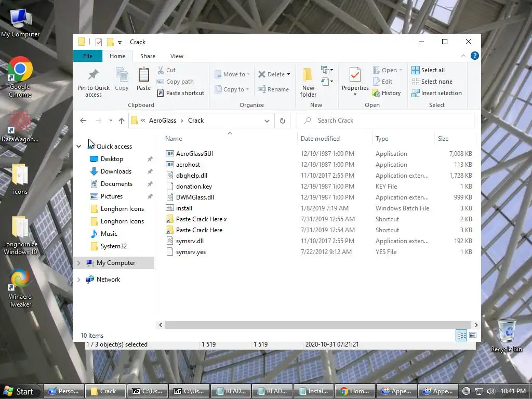Click the Back navigation arrow
532x399 pixels.
pos(83,121)
